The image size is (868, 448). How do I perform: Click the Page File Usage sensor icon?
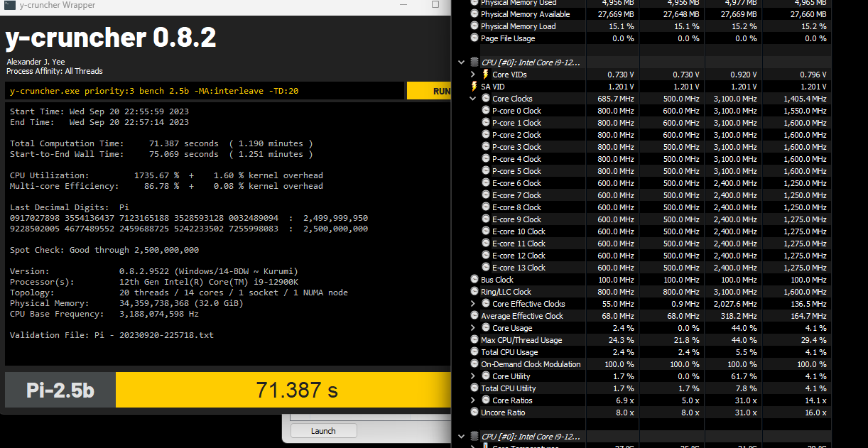474,38
